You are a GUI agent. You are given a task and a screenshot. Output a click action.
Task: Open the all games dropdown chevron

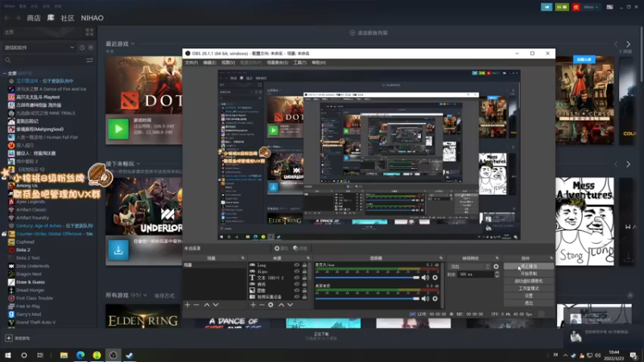point(145,295)
